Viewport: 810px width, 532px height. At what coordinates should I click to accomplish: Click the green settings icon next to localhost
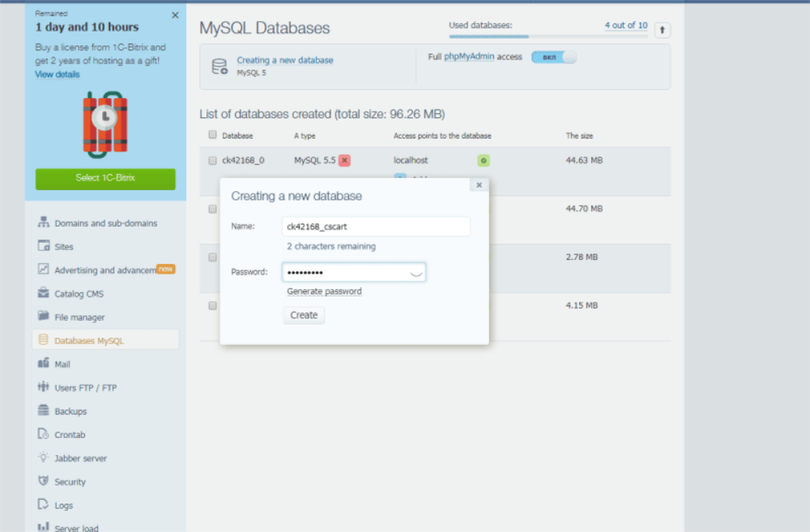pyautogui.click(x=484, y=160)
